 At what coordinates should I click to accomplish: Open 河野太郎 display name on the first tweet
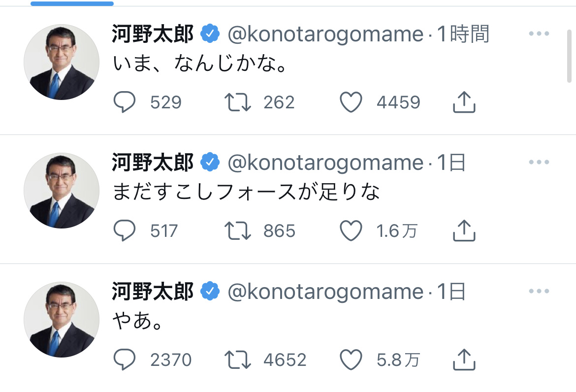tap(153, 34)
